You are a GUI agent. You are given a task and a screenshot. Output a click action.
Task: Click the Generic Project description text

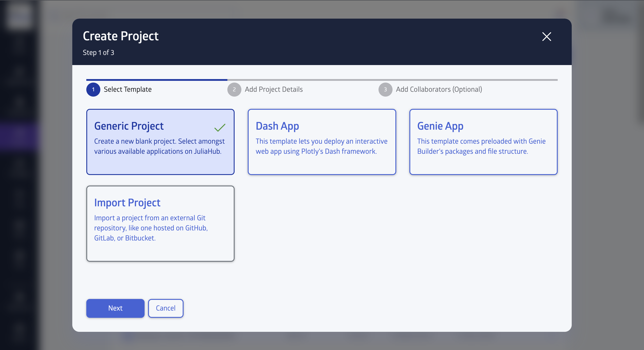coord(159,146)
